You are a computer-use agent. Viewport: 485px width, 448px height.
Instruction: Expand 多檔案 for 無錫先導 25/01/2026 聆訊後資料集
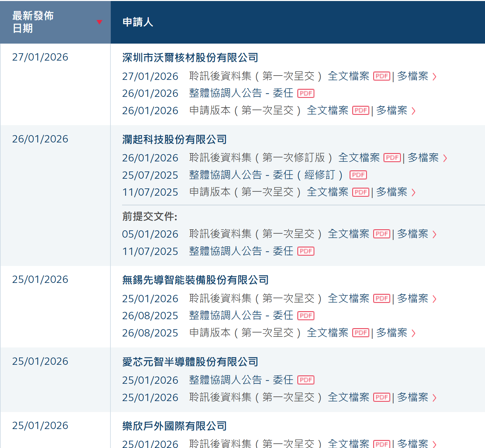tap(417, 299)
